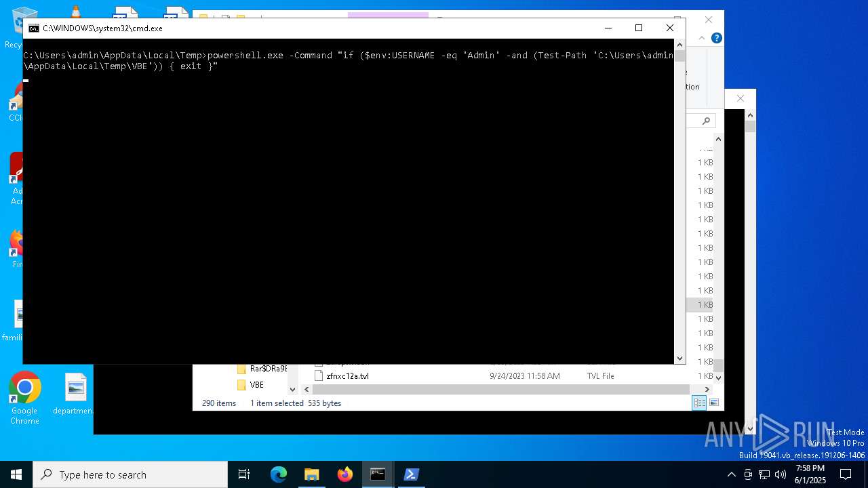
Task: Click PowerShell window scrollbar up arrow
Action: point(750,115)
